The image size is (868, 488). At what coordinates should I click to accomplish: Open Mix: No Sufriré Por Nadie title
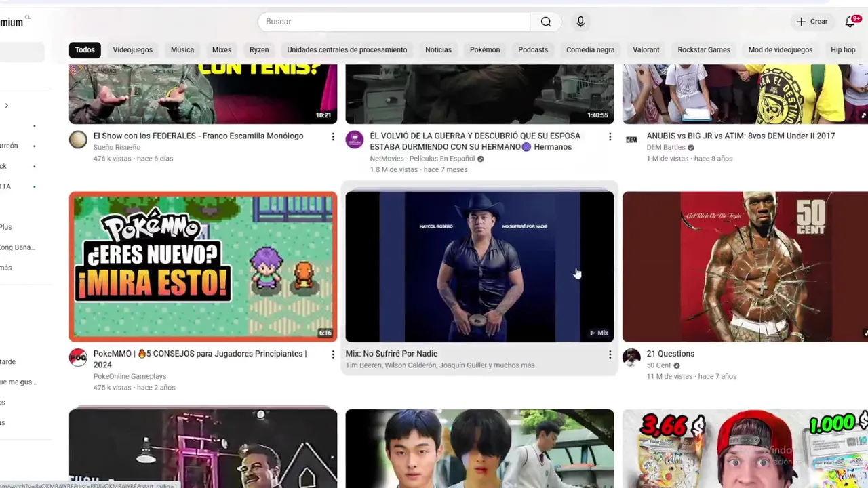[391, 353]
